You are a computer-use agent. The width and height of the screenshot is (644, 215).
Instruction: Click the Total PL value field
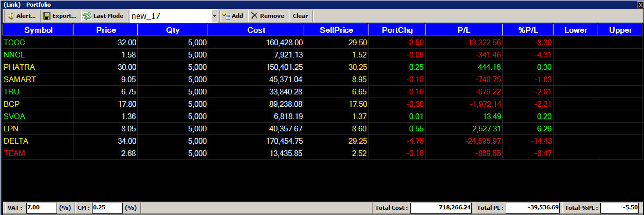point(533,208)
